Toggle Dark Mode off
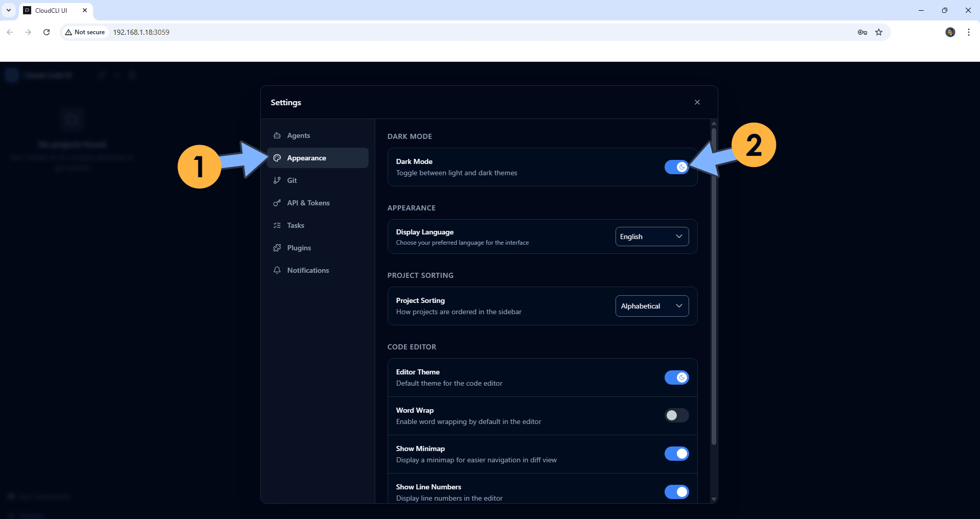The image size is (980, 519). pyautogui.click(x=676, y=167)
